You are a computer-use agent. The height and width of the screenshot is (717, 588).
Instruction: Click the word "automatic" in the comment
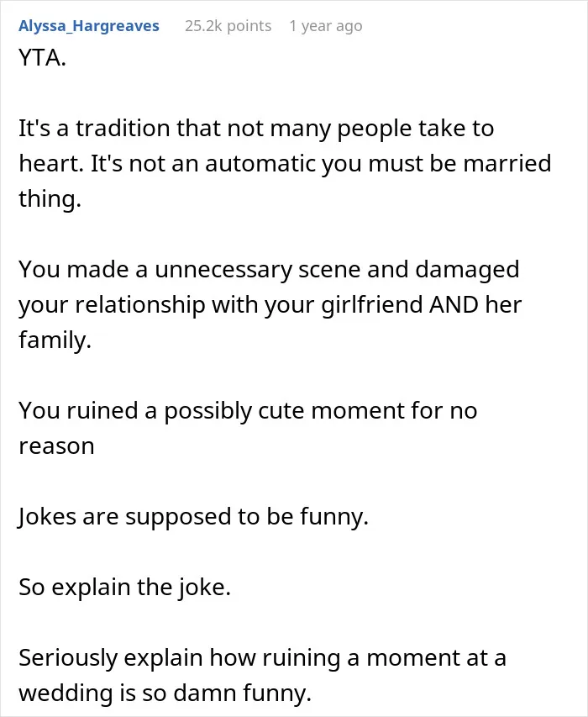coord(260,164)
